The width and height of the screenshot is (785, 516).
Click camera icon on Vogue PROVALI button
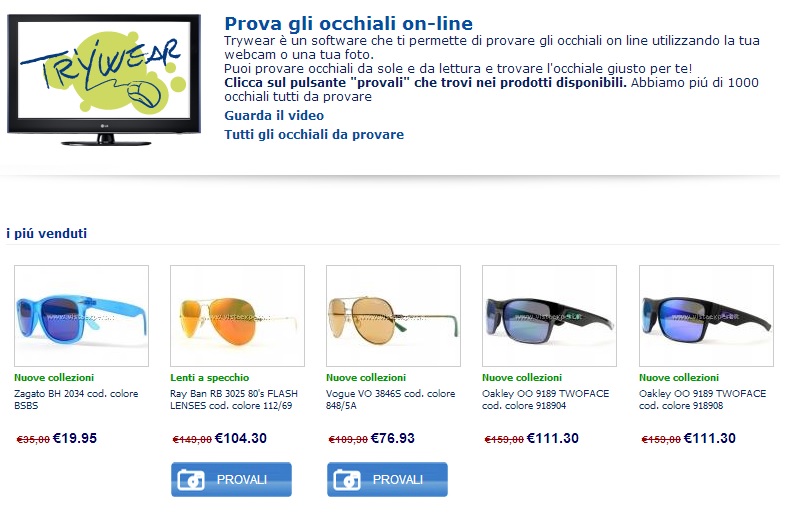pos(346,480)
